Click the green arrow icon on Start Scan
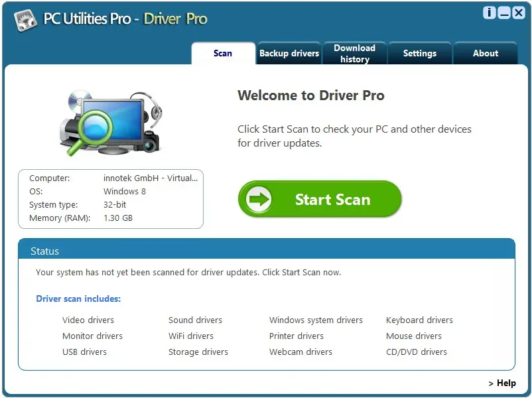The image size is (532, 398). coord(259,199)
